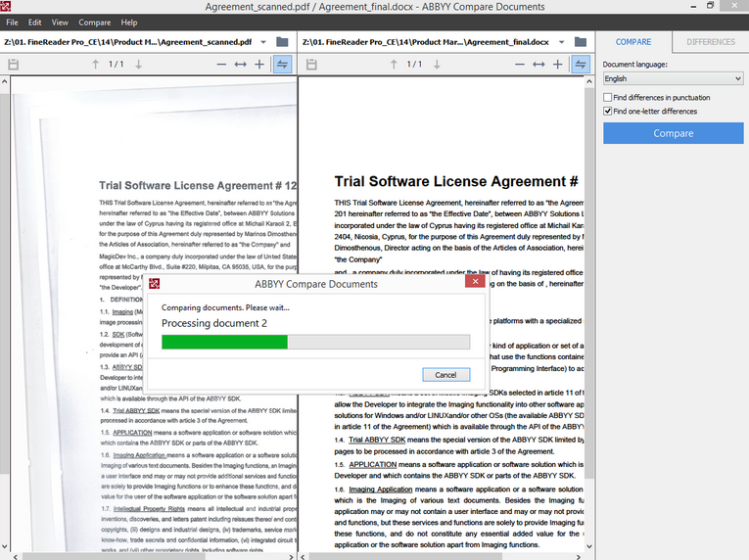Image resolution: width=749 pixels, height=560 pixels.
Task: Switch to the DIFFERENCES tab
Action: [x=711, y=42]
